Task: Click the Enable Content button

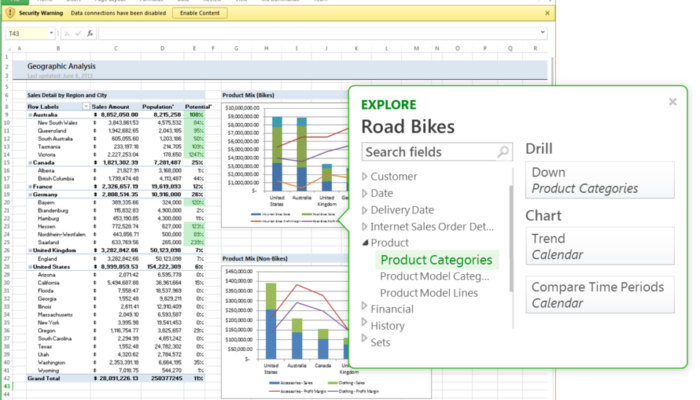Action: coord(200,13)
